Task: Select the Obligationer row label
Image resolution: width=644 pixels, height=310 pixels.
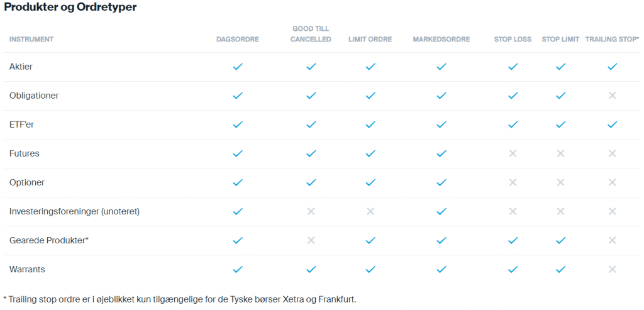Action: tap(35, 96)
